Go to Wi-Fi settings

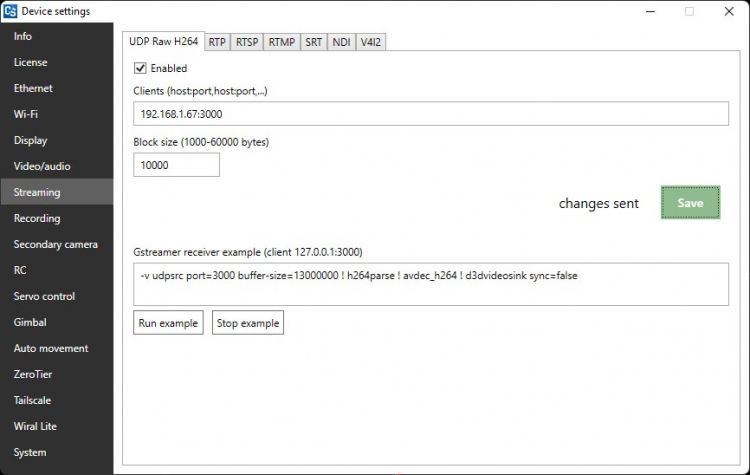coord(57,114)
